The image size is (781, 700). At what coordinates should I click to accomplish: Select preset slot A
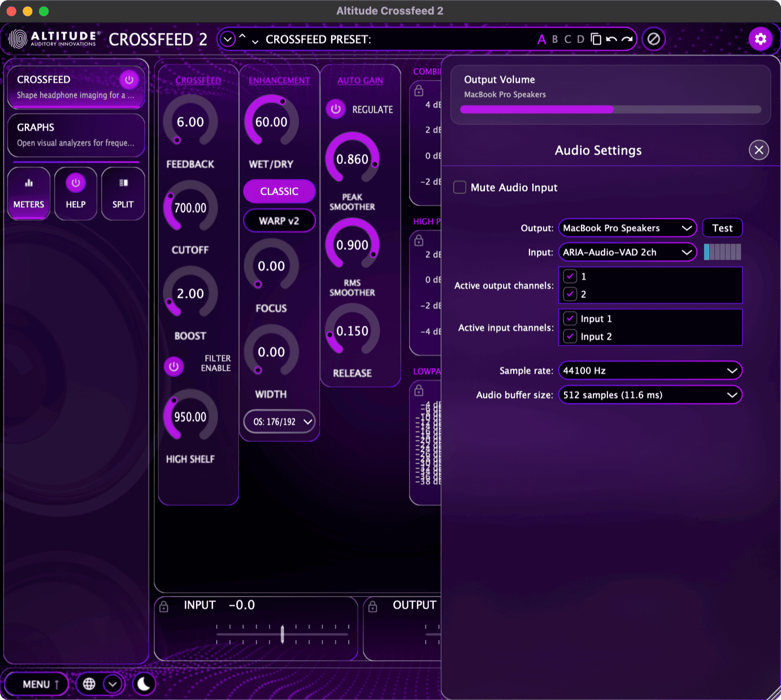click(x=541, y=40)
